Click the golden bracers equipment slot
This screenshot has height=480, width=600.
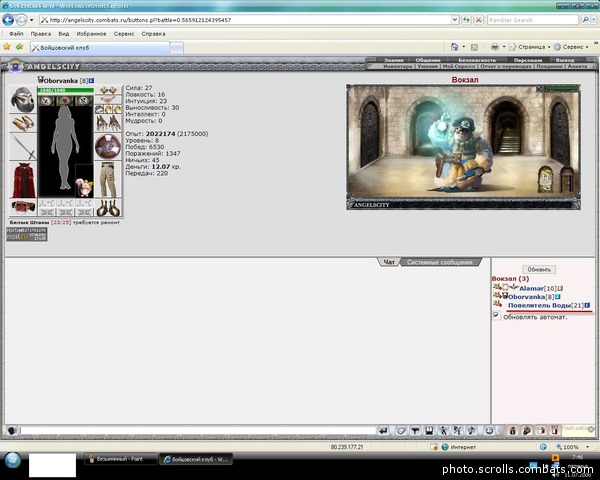[x=23, y=123]
